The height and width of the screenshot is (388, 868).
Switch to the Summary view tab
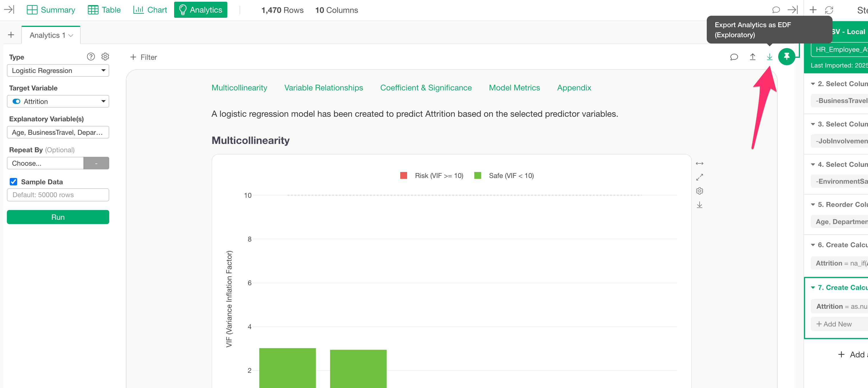click(51, 10)
